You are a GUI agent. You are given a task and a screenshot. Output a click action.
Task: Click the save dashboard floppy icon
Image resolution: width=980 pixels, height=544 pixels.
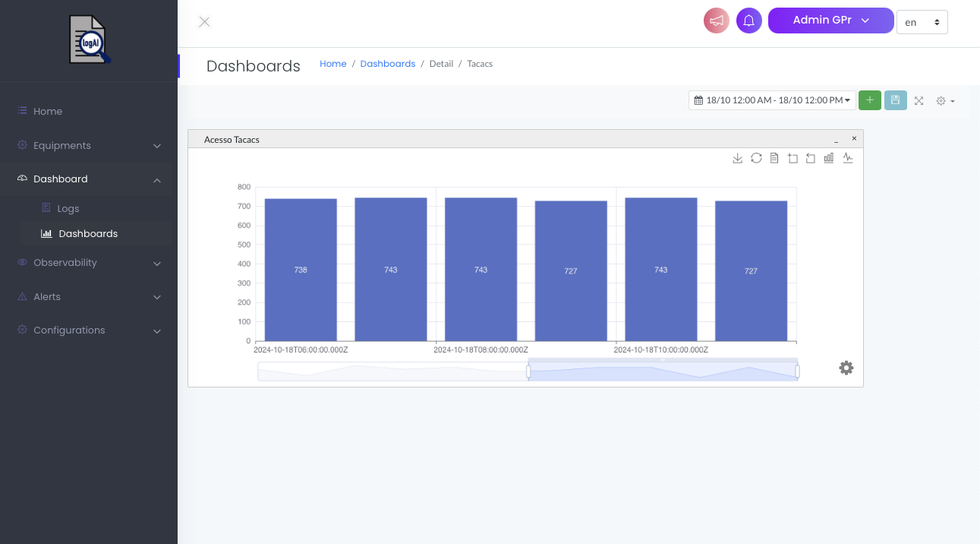point(896,100)
